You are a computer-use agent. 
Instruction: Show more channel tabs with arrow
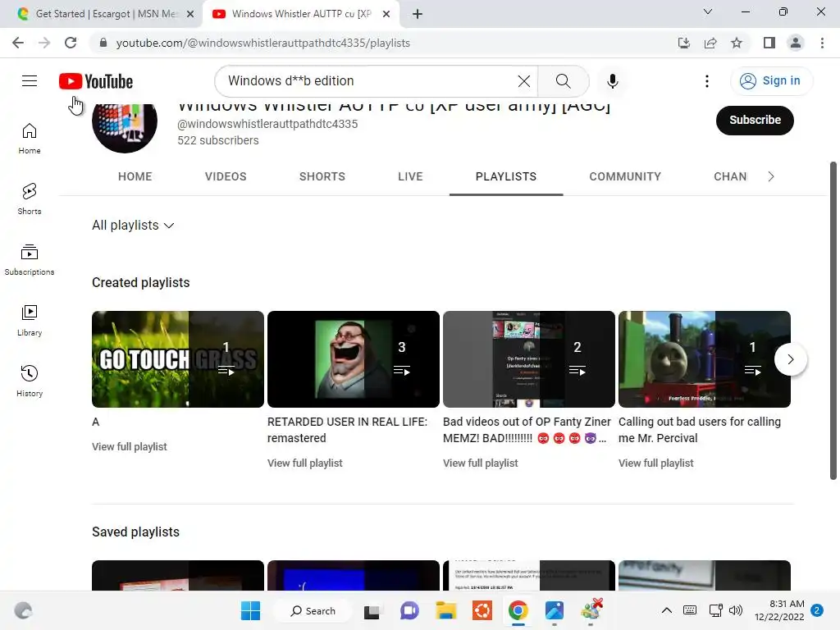771,176
